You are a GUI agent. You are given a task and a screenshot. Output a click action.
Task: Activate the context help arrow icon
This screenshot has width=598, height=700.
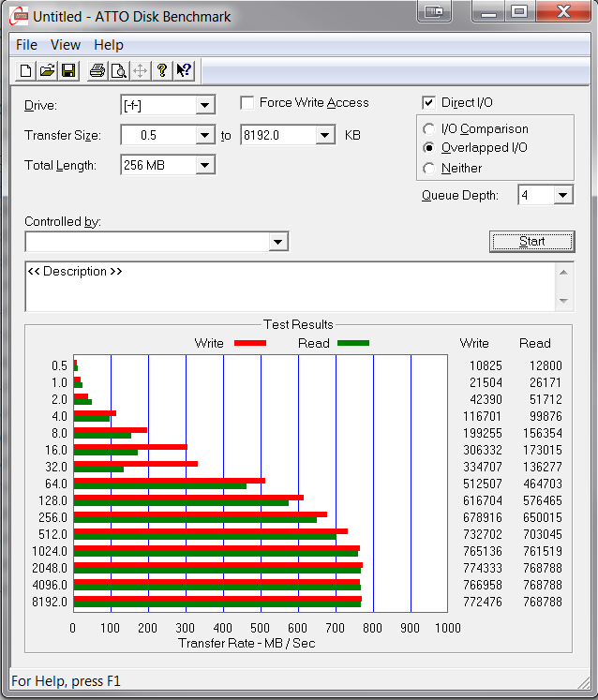(x=184, y=70)
